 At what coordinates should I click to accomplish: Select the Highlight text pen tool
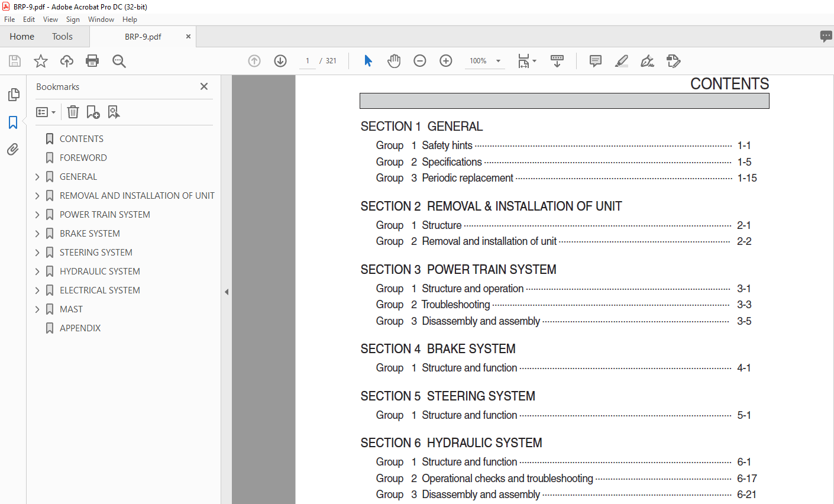tap(622, 61)
